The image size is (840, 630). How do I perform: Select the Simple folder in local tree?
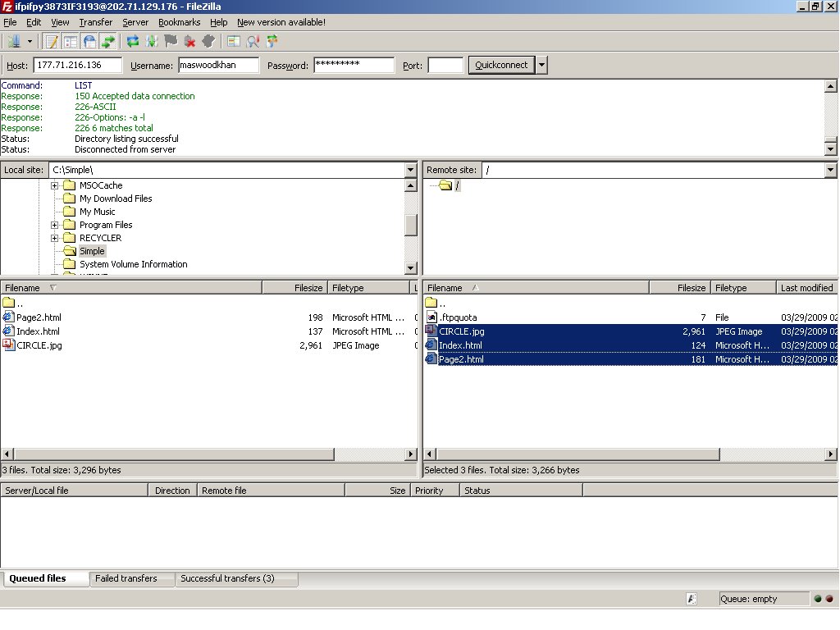click(92, 251)
